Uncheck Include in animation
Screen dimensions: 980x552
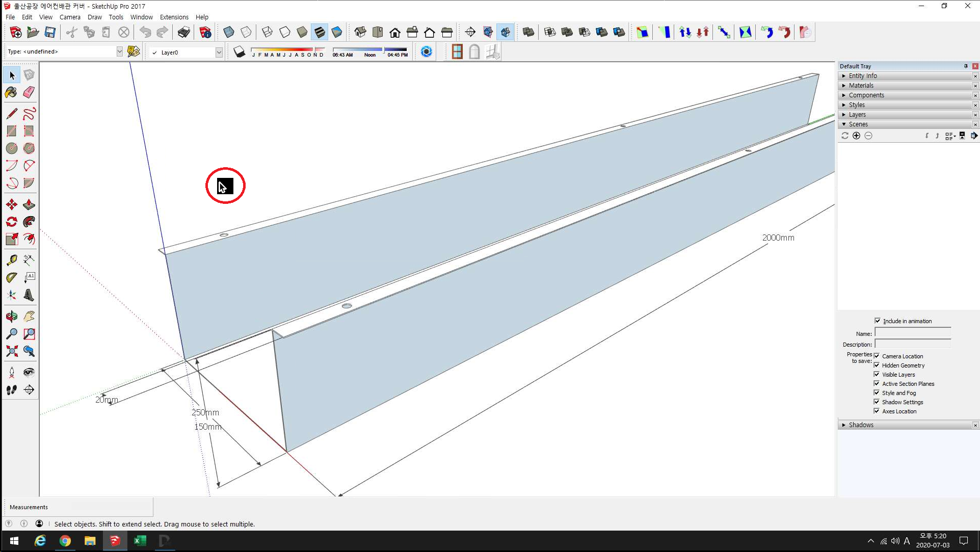click(x=878, y=321)
